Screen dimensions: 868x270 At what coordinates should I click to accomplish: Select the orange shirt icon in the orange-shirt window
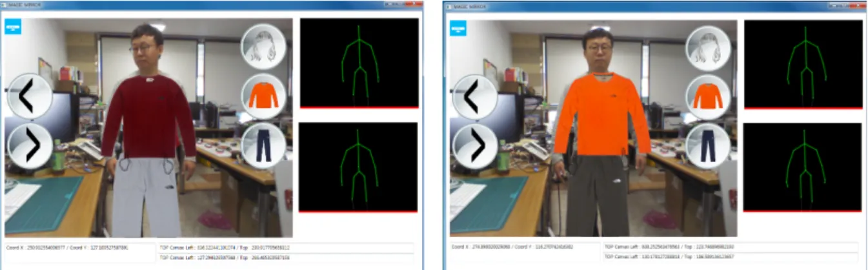(x=708, y=98)
